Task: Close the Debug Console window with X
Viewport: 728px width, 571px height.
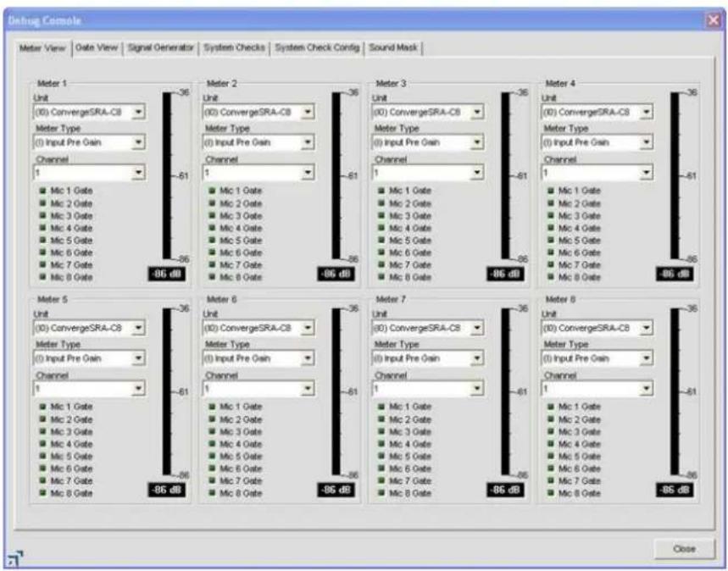Action: [x=713, y=20]
